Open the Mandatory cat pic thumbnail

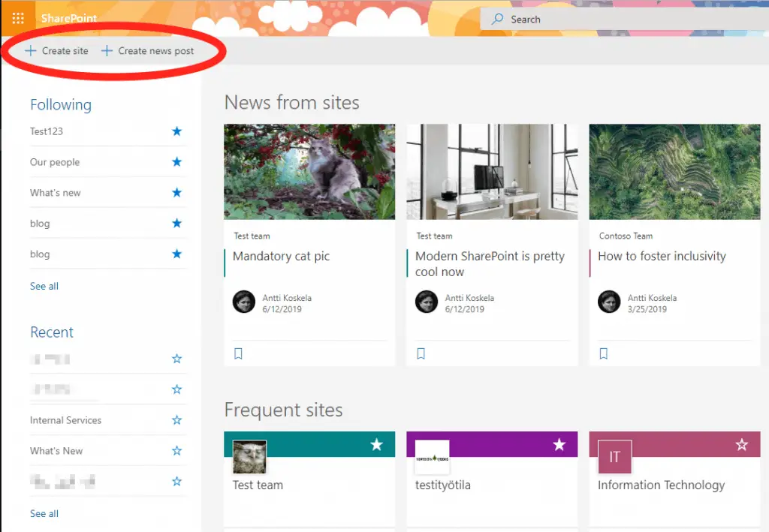point(309,171)
